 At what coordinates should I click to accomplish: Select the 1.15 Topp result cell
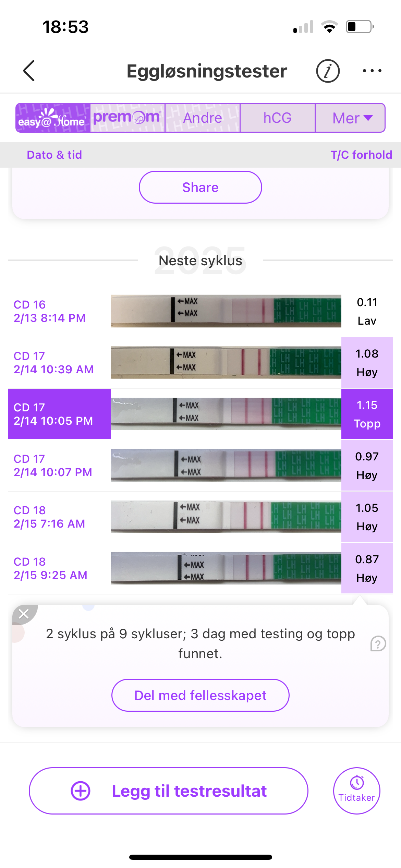[x=367, y=414]
